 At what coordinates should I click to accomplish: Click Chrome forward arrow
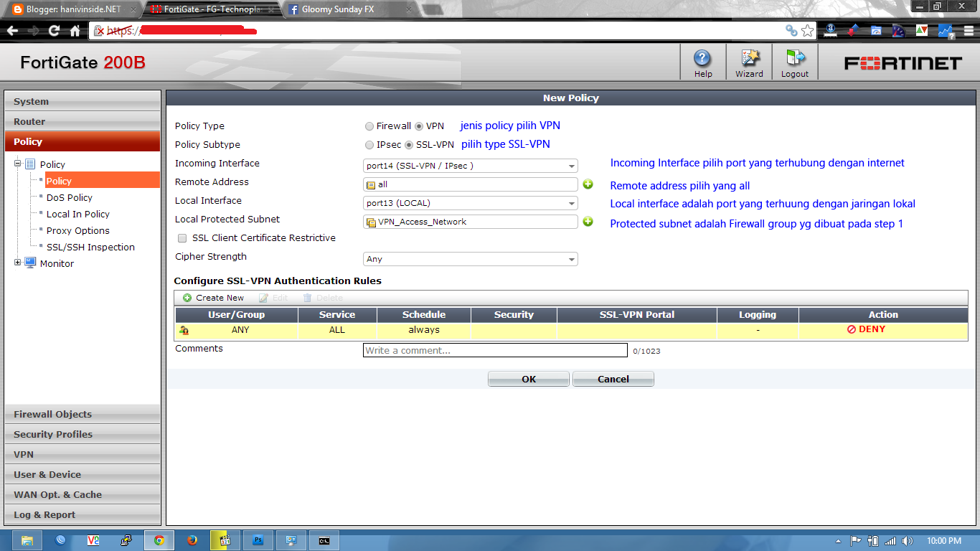[x=33, y=31]
